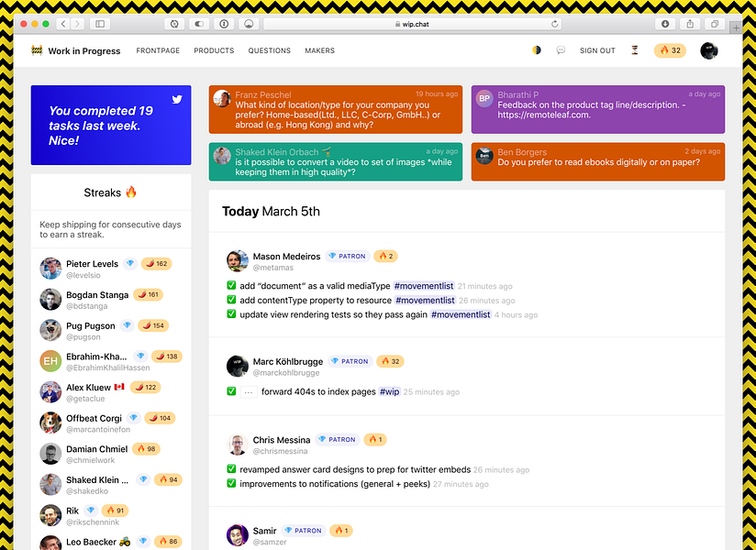756x550 pixels.
Task: Expand the ellipsis box on forward 404s task
Action: click(x=249, y=392)
